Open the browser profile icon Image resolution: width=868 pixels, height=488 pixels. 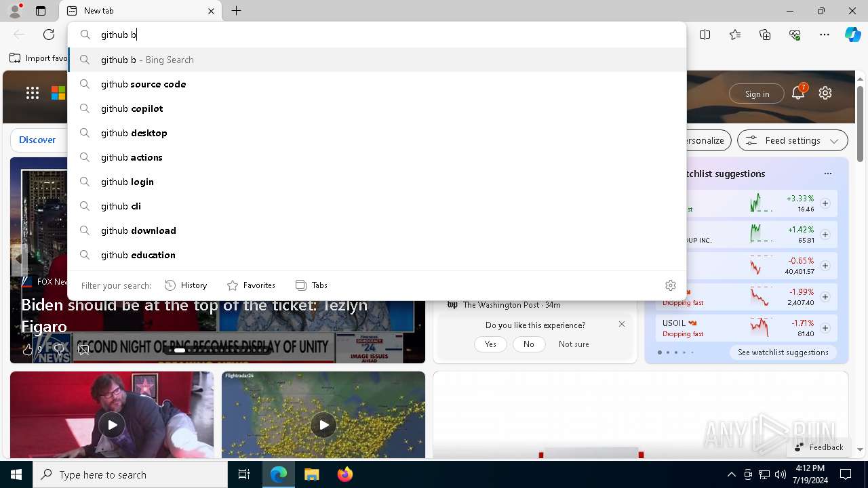[x=14, y=11]
